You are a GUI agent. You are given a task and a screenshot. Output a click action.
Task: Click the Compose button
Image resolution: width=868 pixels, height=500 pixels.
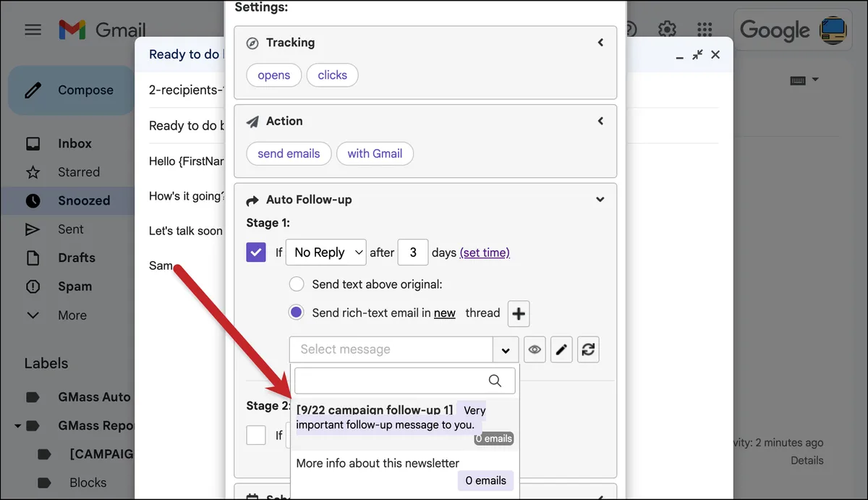click(x=71, y=90)
